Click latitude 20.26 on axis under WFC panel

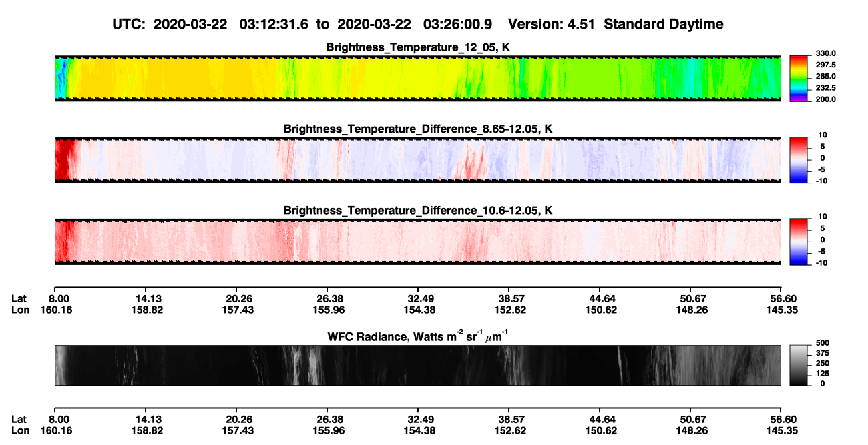point(236,420)
